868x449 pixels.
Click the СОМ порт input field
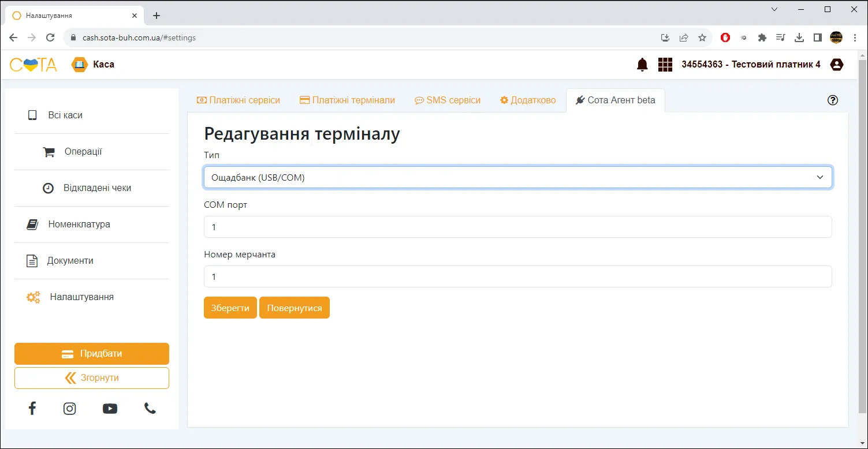point(518,227)
